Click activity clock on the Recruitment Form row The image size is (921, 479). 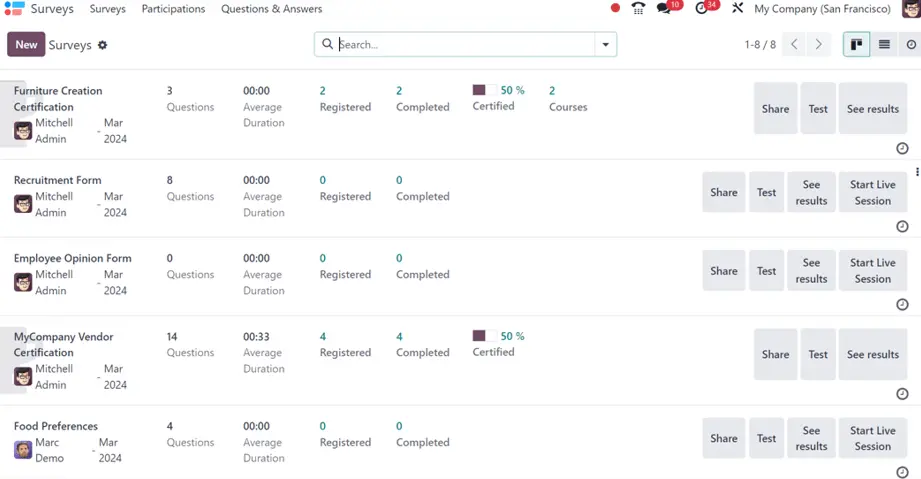[902, 227]
